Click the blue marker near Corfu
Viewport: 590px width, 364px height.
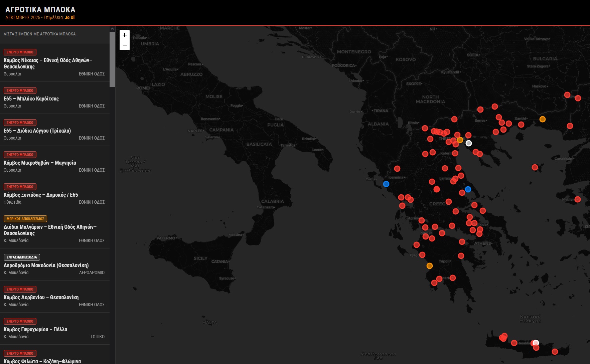point(386,184)
